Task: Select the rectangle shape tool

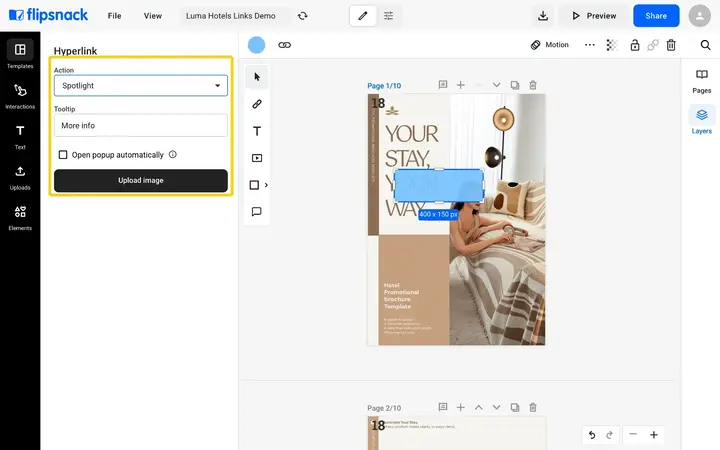Action: coord(254,185)
